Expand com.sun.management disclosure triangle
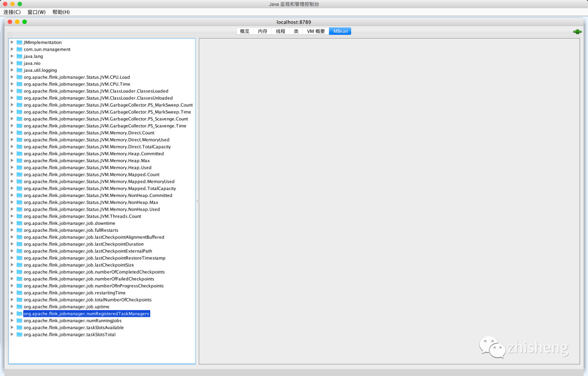The height and width of the screenshot is (376, 588). click(12, 49)
